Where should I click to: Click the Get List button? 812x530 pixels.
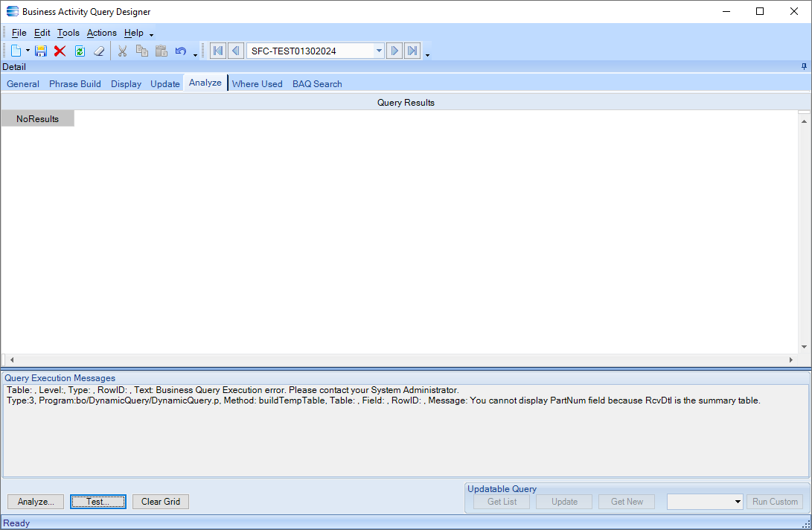coord(502,502)
